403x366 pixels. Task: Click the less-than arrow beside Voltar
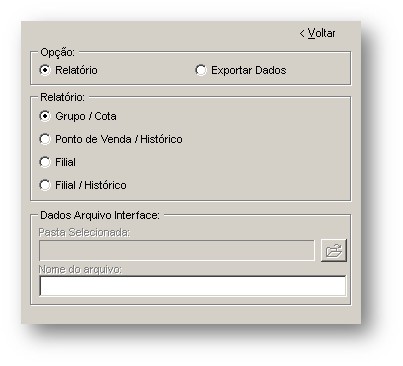click(x=302, y=34)
